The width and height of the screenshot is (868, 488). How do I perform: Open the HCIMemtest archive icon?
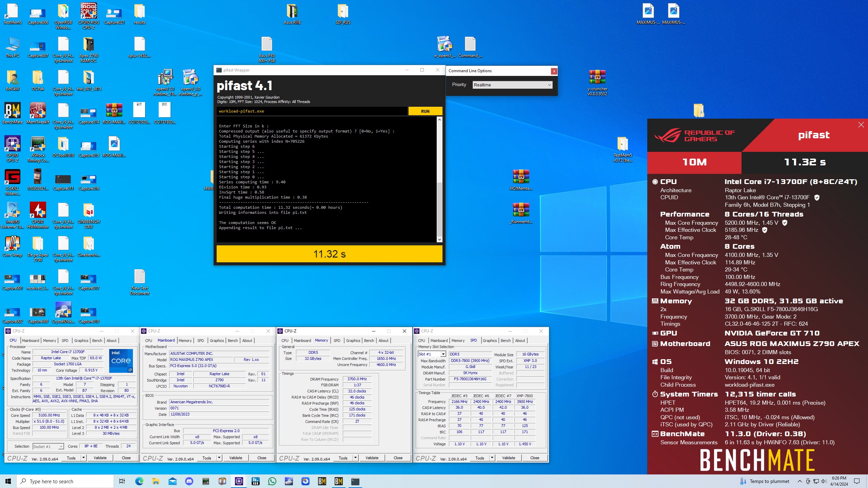coord(521,180)
